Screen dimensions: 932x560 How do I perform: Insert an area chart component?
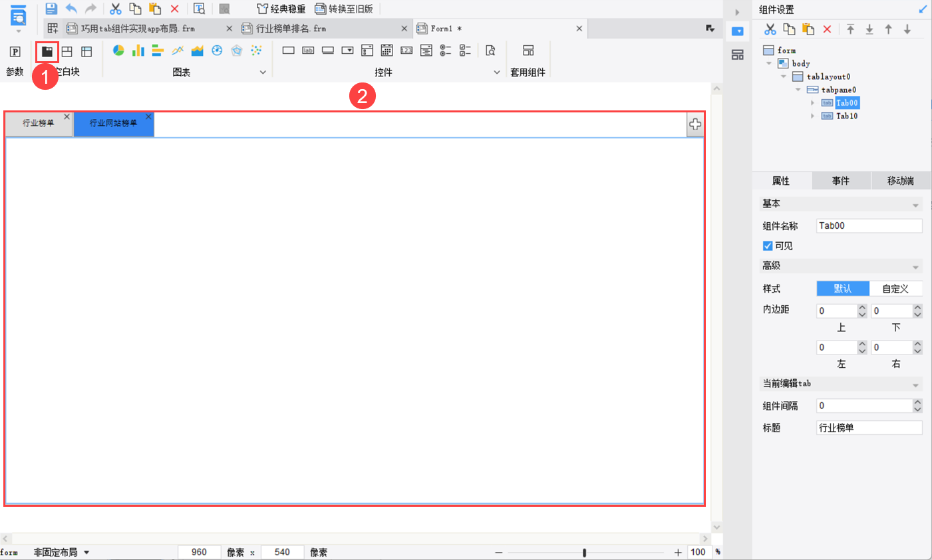tap(198, 51)
